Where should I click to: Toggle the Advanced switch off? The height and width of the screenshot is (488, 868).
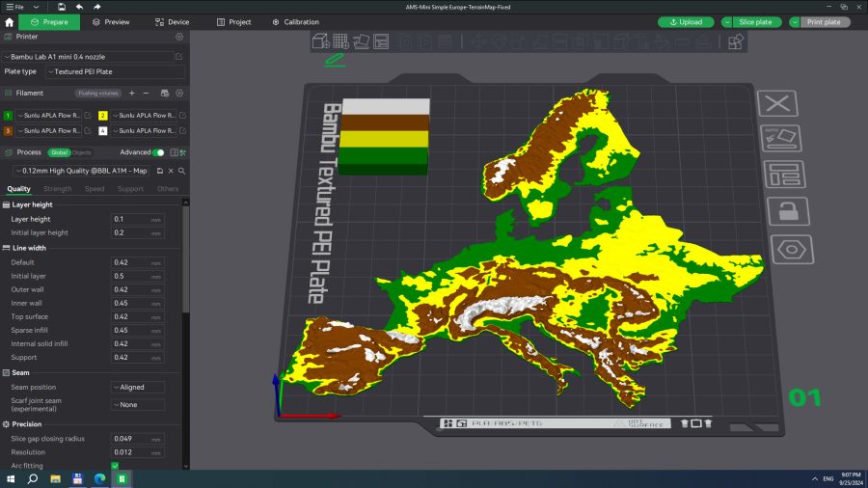(x=158, y=152)
